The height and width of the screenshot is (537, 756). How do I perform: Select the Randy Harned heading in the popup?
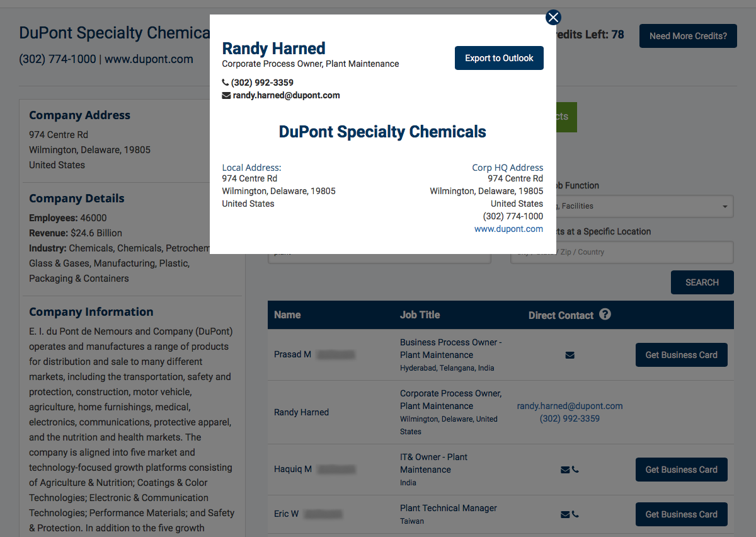click(273, 49)
